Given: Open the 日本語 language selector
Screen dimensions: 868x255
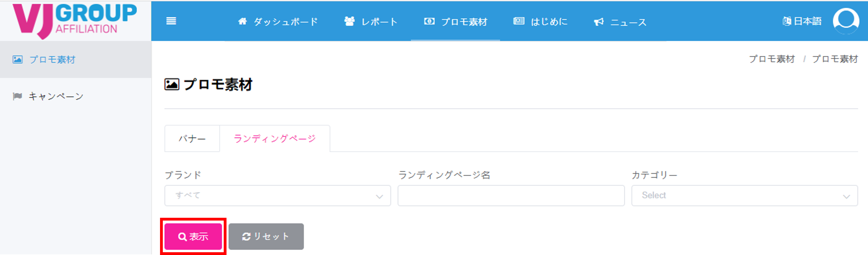Looking at the screenshot, I should pyautogui.click(x=802, y=21).
